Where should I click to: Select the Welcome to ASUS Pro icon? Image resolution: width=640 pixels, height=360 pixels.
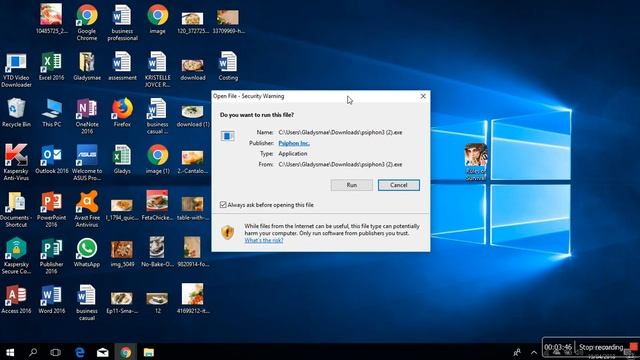(87, 162)
